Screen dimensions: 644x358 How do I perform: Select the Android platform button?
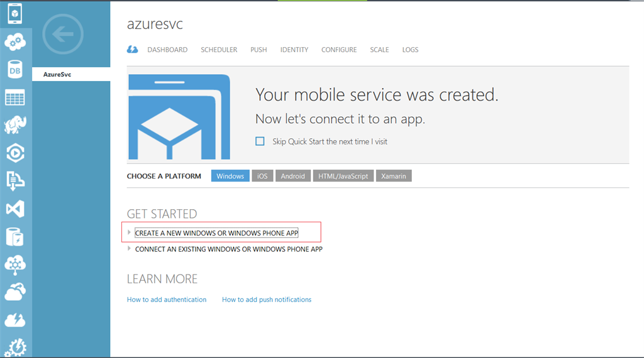(293, 176)
